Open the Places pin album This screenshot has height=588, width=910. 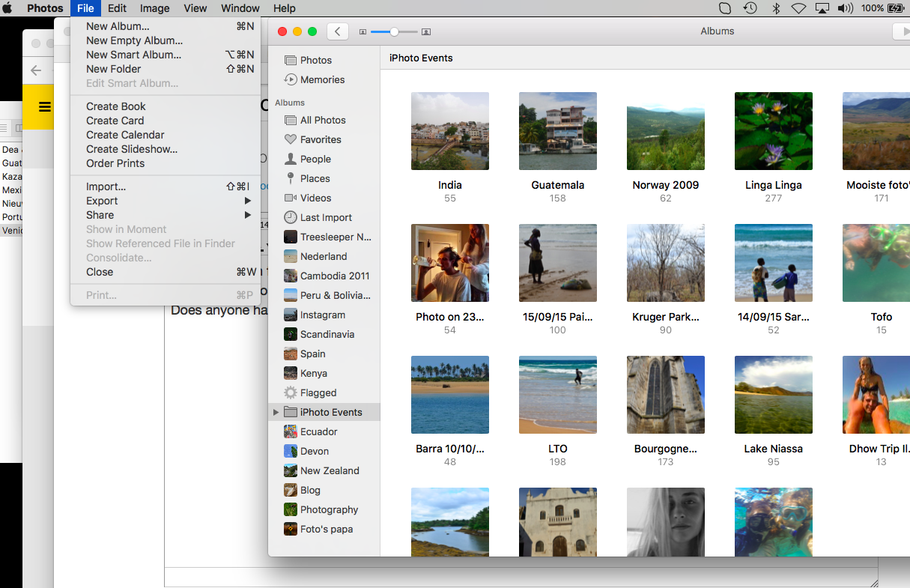(315, 178)
